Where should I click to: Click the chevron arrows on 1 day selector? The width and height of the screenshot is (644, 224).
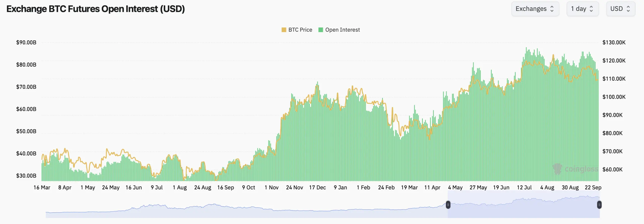tap(591, 9)
